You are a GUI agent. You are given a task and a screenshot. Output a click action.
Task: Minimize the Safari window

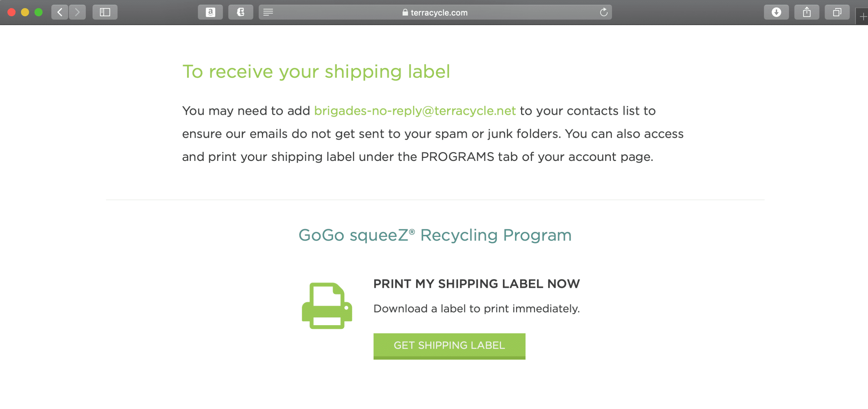pyautogui.click(x=25, y=13)
